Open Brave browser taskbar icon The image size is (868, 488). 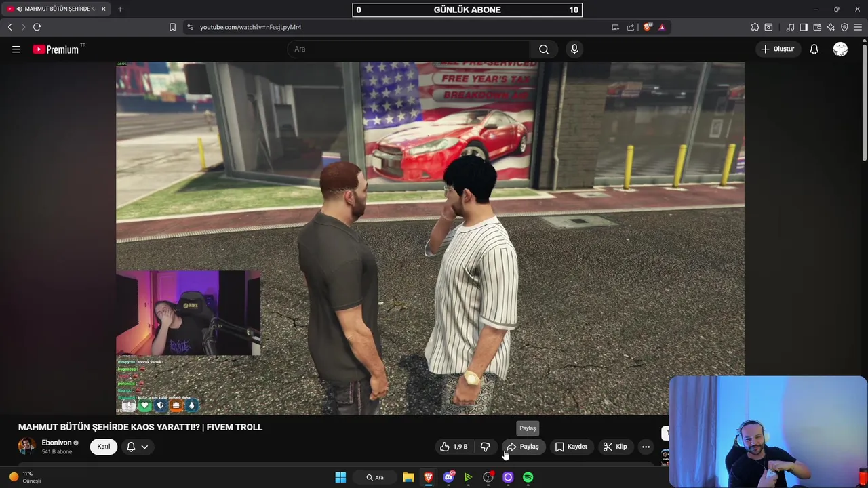[x=429, y=477]
